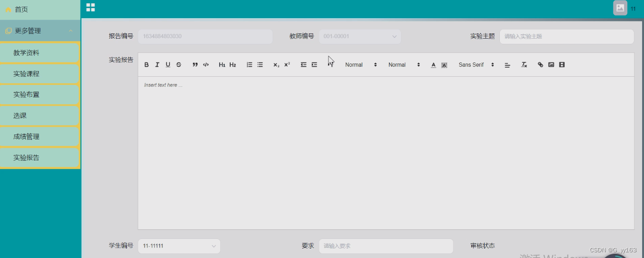Image resolution: width=644 pixels, height=258 pixels.
Task: Toggle underline formatting in editor
Action: 168,65
